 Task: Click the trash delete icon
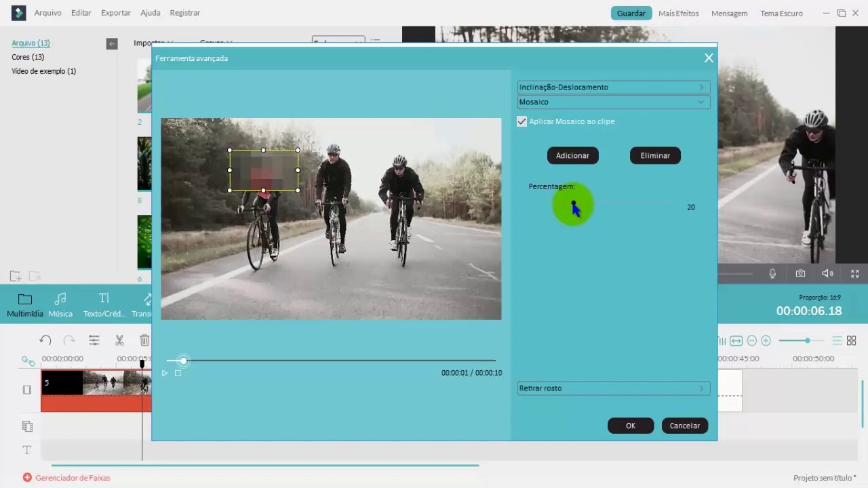pos(144,340)
